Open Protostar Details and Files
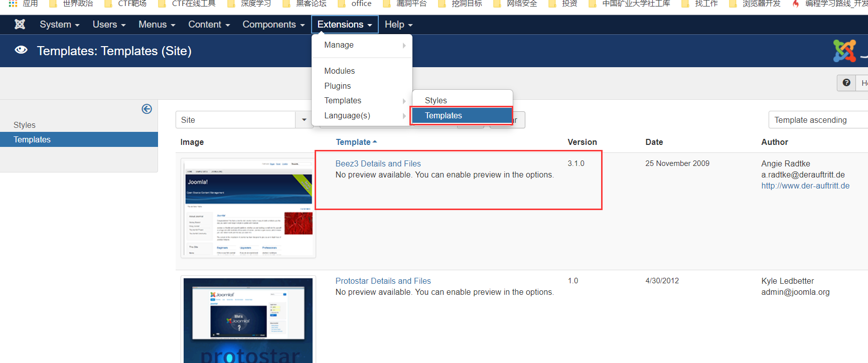 click(x=383, y=281)
